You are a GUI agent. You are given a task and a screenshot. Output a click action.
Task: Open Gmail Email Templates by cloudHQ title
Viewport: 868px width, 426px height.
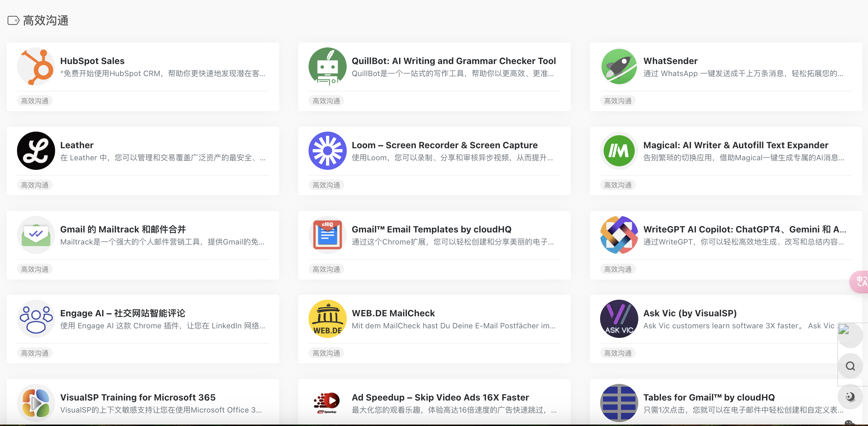[x=432, y=229]
